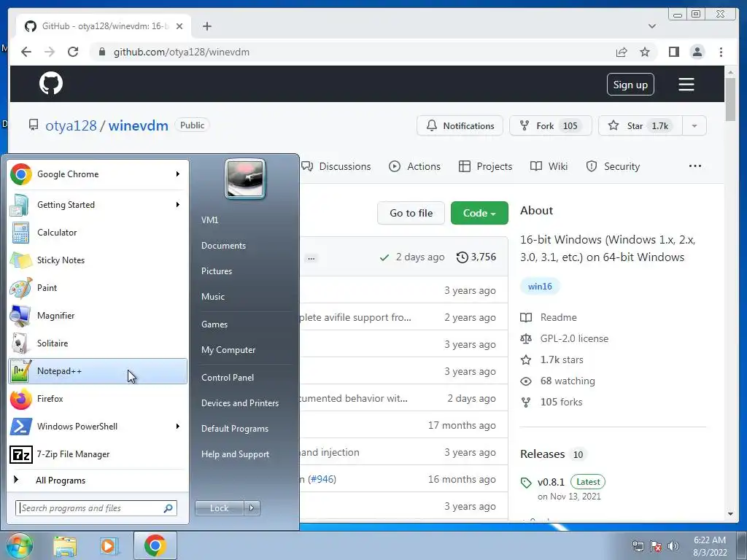Click the user account picture
Viewport: 747px width, 560px height.
click(x=245, y=179)
